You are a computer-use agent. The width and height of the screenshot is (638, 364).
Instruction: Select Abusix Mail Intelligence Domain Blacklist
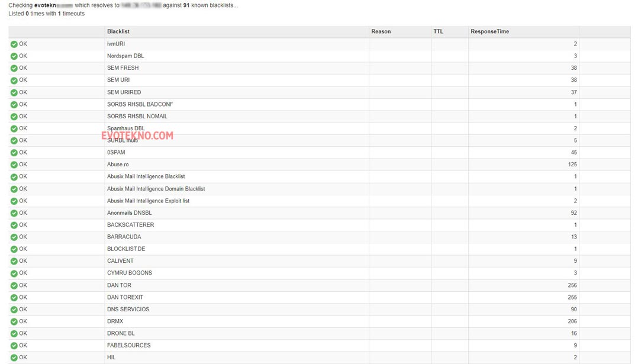tap(156, 189)
